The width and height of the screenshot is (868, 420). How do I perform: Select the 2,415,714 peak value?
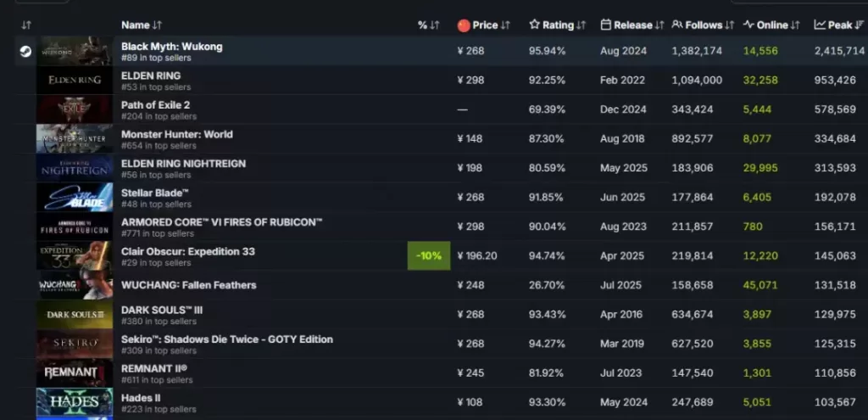(839, 51)
